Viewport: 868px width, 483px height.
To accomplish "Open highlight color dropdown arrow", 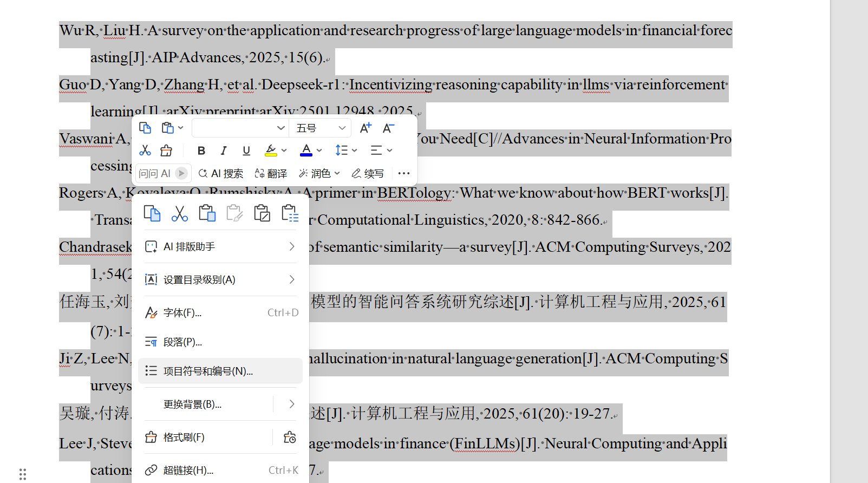I will click(284, 151).
